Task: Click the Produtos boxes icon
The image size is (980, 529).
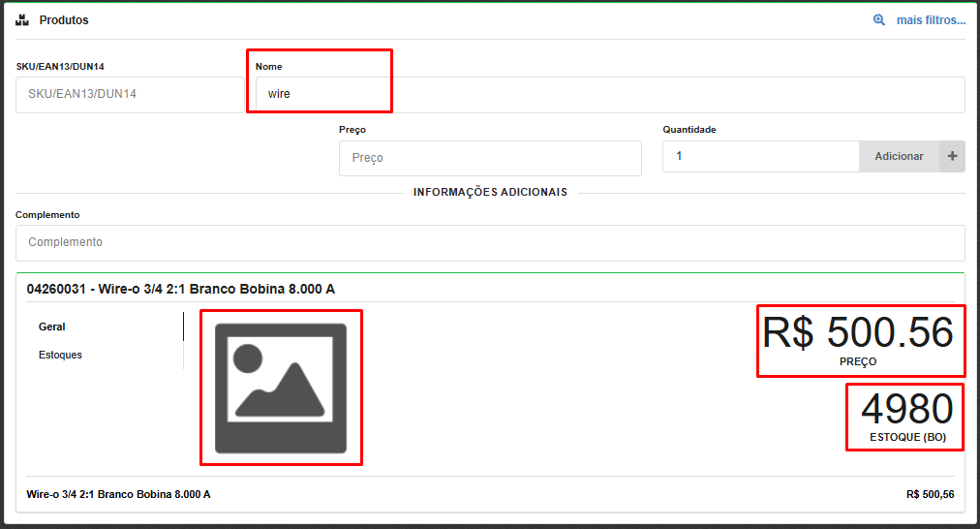Action: tap(22, 19)
